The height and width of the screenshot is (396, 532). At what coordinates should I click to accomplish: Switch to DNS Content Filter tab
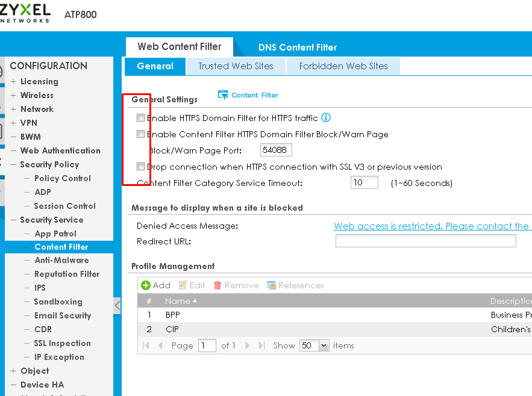click(298, 48)
